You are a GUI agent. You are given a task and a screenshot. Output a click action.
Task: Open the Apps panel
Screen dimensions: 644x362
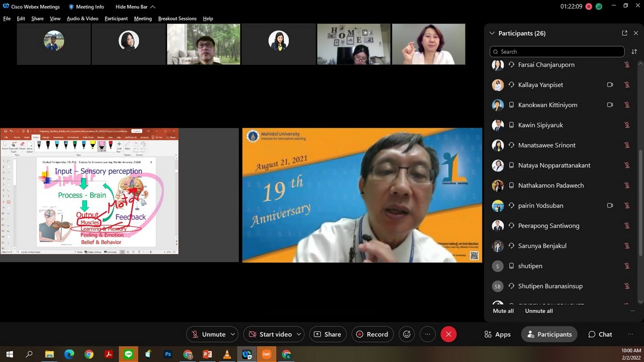coord(497,334)
